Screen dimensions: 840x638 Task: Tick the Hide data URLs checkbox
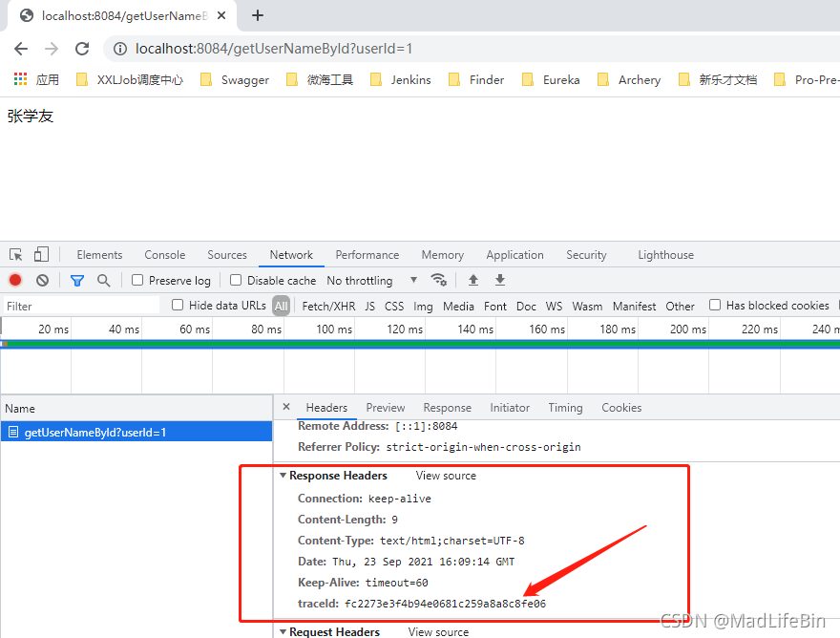coord(178,306)
